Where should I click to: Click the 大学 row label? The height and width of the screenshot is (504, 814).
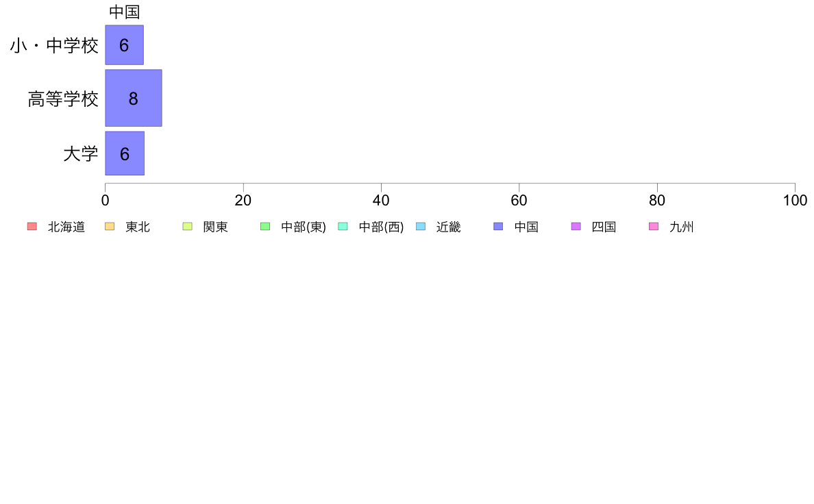[80, 154]
